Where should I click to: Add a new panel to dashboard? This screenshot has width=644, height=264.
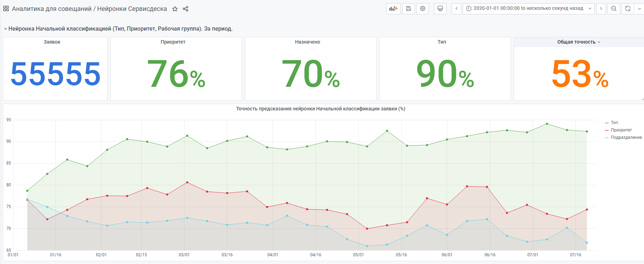393,8
